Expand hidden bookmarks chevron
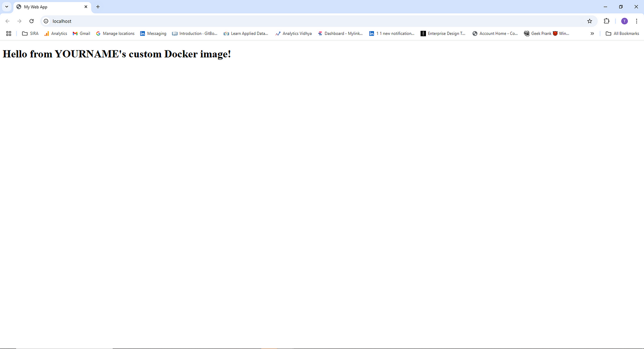The width and height of the screenshot is (644, 349). click(x=592, y=34)
